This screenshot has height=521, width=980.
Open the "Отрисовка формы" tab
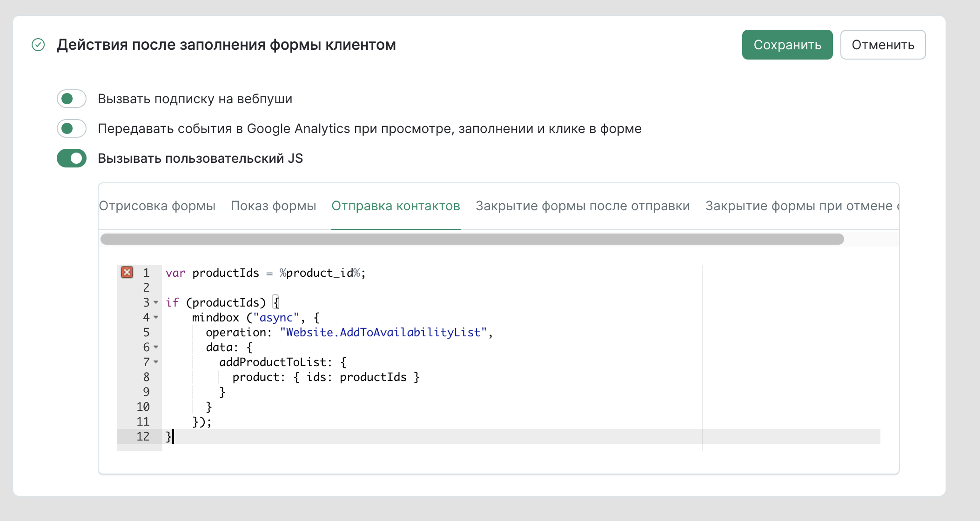[x=157, y=206]
